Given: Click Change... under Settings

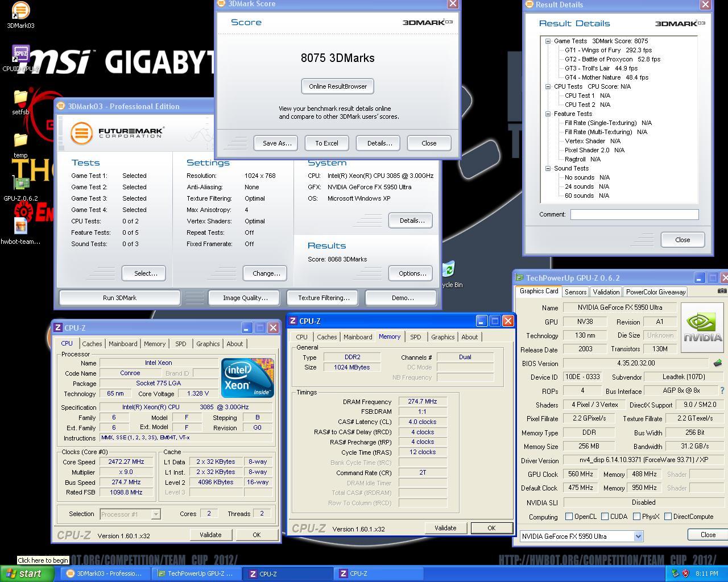Looking at the screenshot, I should (266, 273).
